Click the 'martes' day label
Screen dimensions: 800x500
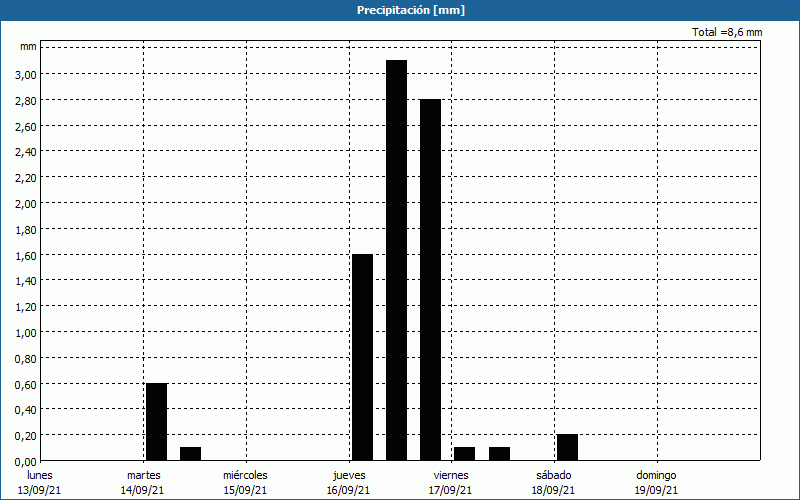click(144, 475)
